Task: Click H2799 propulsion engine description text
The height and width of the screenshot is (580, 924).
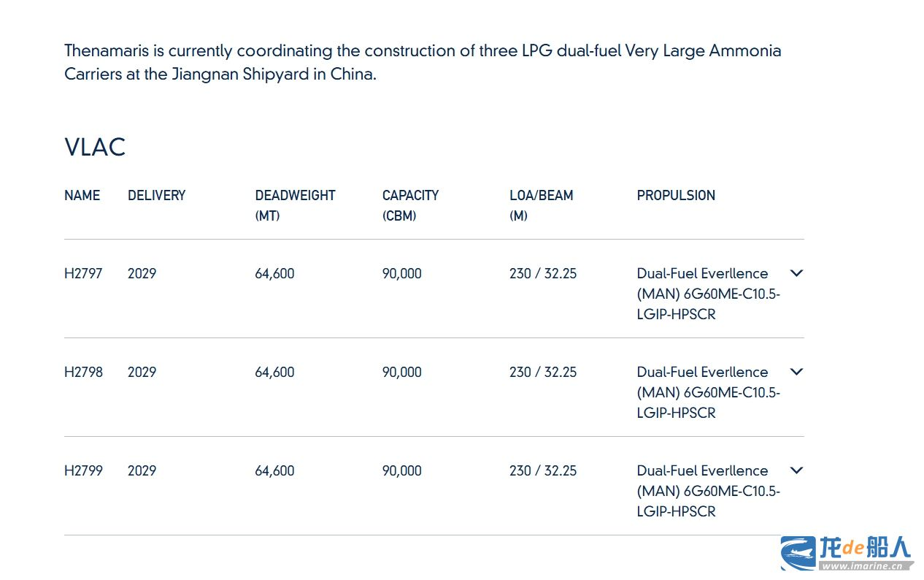Action: click(708, 491)
